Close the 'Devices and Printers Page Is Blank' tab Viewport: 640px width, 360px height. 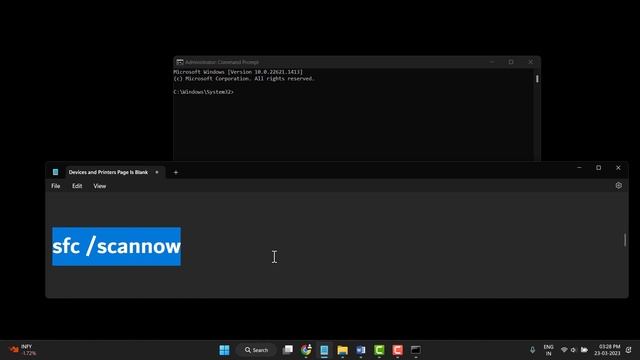(157, 172)
